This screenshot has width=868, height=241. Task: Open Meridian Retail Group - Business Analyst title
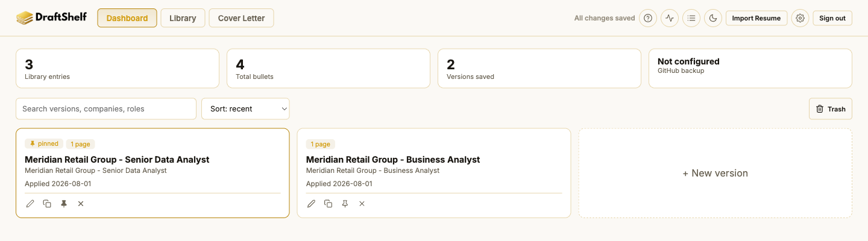pyautogui.click(x=393, y=160)
